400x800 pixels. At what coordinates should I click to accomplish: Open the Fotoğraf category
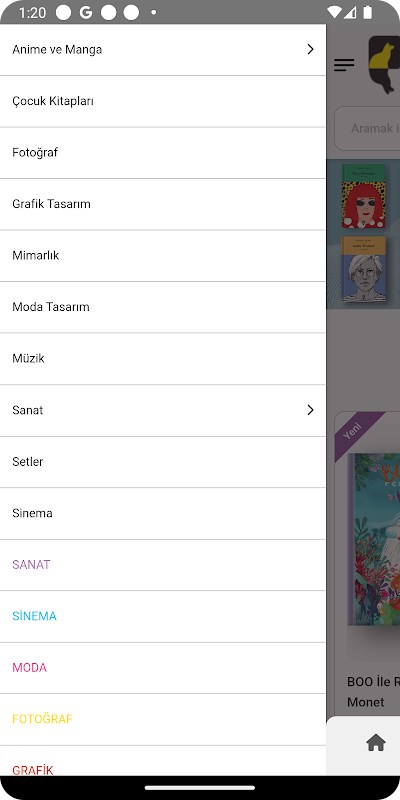point(163,153)
